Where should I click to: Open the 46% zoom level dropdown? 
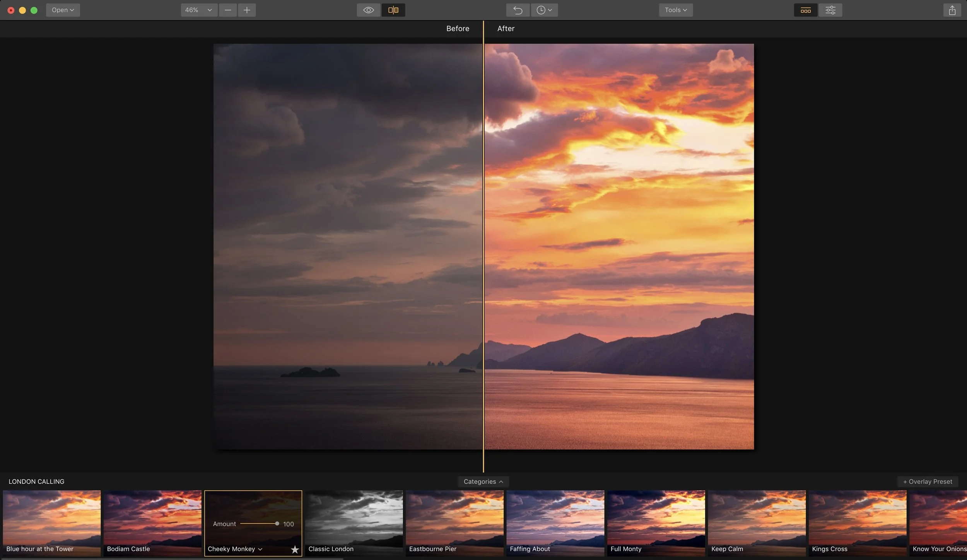tap(198, 10)
